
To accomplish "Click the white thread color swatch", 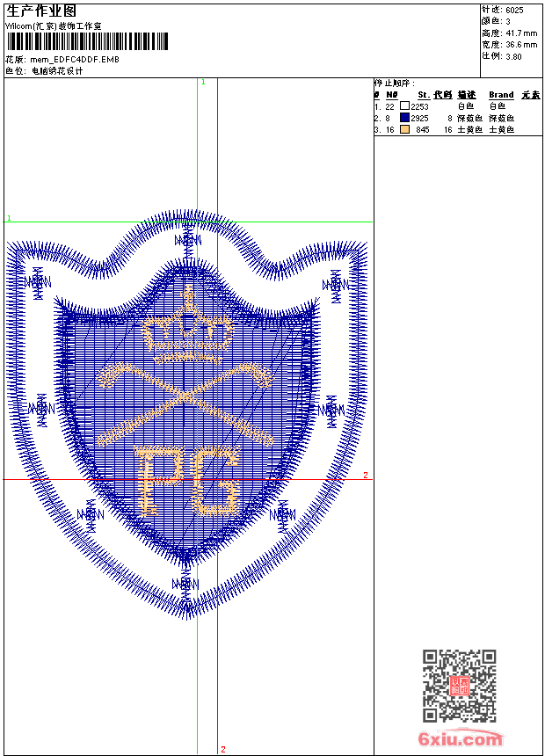I will [x=404, y=105].
